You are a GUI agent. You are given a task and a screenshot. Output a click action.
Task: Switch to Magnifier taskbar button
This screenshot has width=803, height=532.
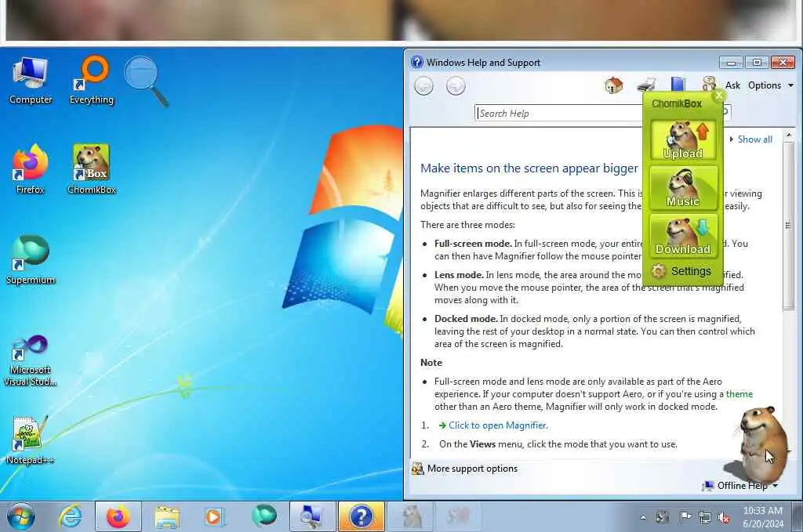click(312, 516)
